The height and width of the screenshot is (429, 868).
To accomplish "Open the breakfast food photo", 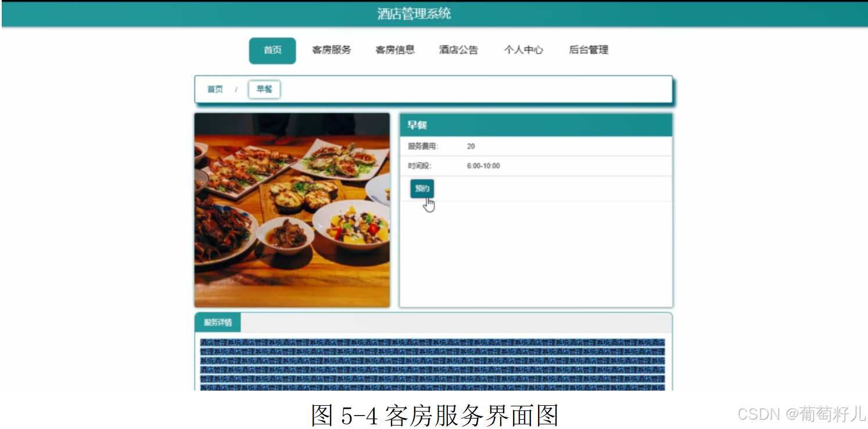I will (x=292, y=209).
